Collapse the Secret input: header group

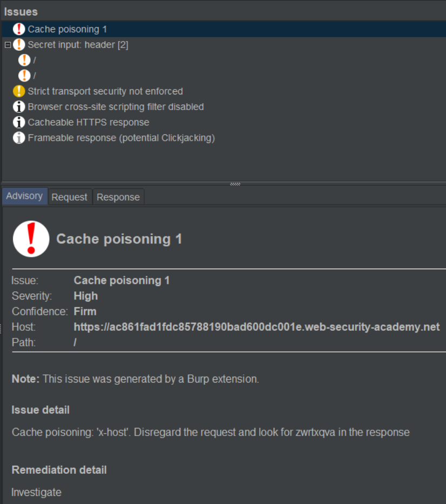coord(8,45)
